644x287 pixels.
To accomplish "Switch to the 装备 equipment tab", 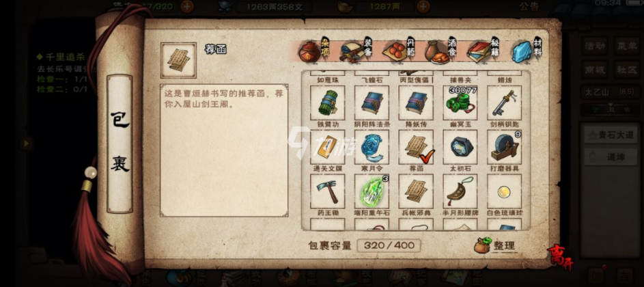I will coord(356,51).
